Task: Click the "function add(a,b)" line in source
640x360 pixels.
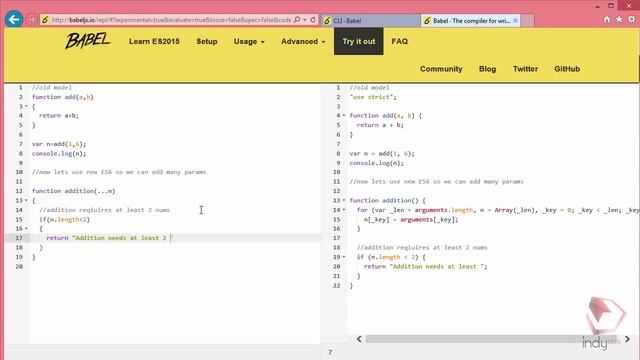Action: (x=63, y=97)
